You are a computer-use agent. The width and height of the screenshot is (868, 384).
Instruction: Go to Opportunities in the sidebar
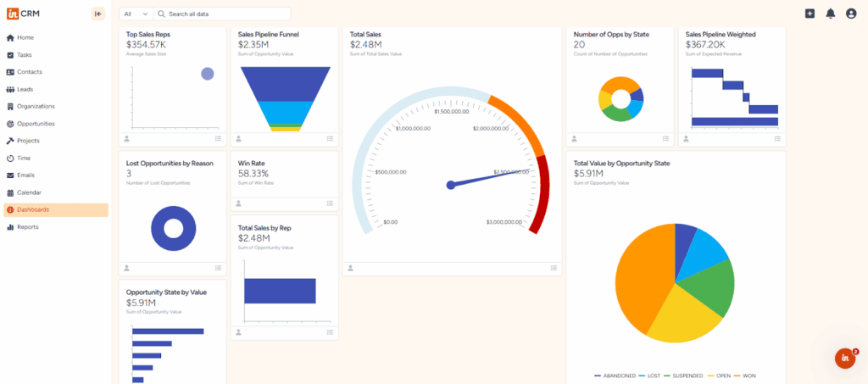pyautogui.click(x=36, y=124)
